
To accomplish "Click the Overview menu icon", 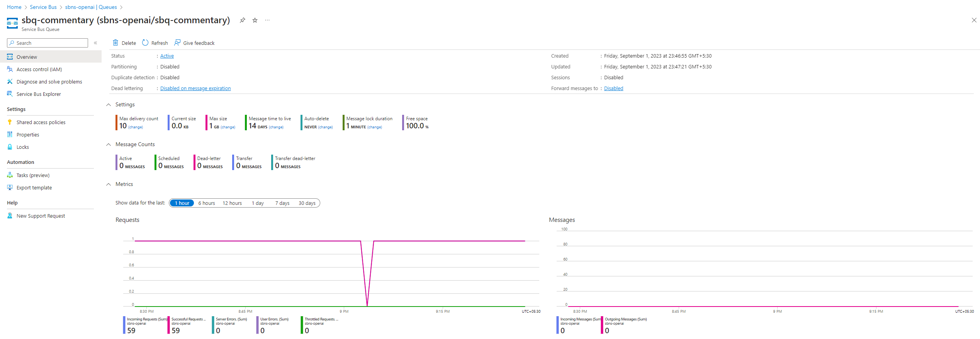I will 10,57.
